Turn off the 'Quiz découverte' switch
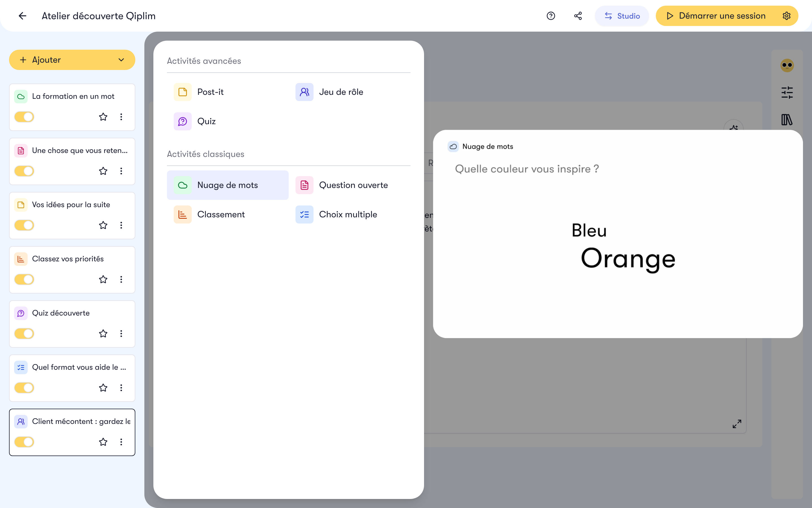812x508 pixels. 24,334
